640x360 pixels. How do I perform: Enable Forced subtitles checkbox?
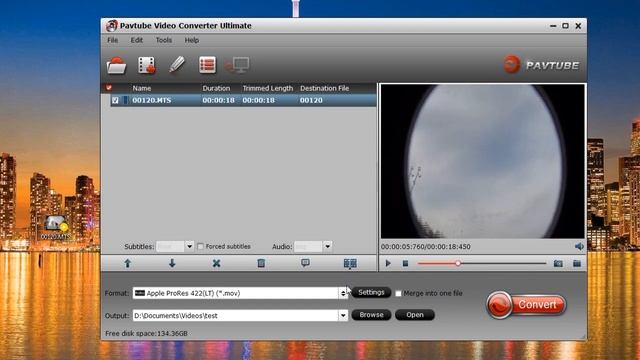coord(200,247)
